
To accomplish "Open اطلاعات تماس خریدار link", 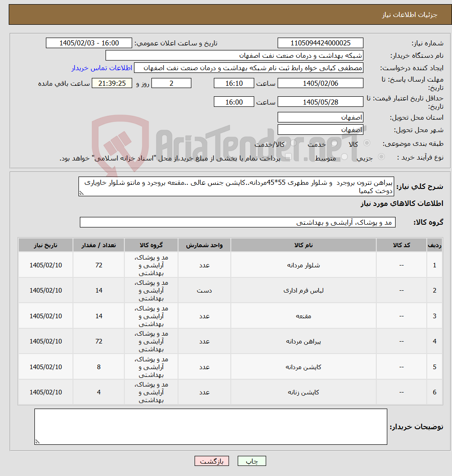I will (x=102, y=68).
